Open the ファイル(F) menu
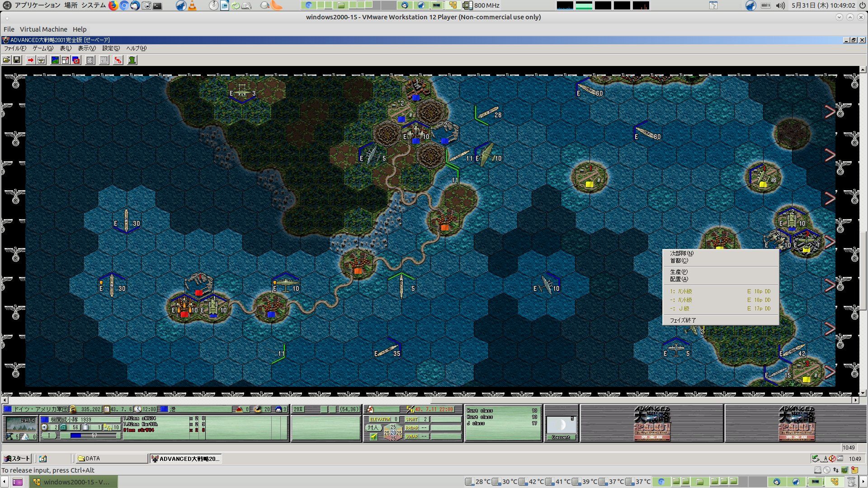Viewport: 868px width, 488px height. [15, 48]
